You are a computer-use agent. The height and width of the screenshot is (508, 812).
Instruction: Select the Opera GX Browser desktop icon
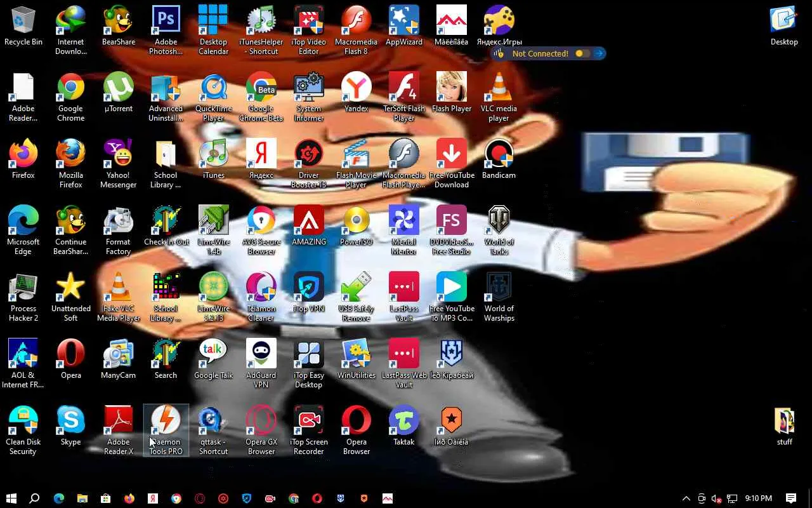[261, 431]
